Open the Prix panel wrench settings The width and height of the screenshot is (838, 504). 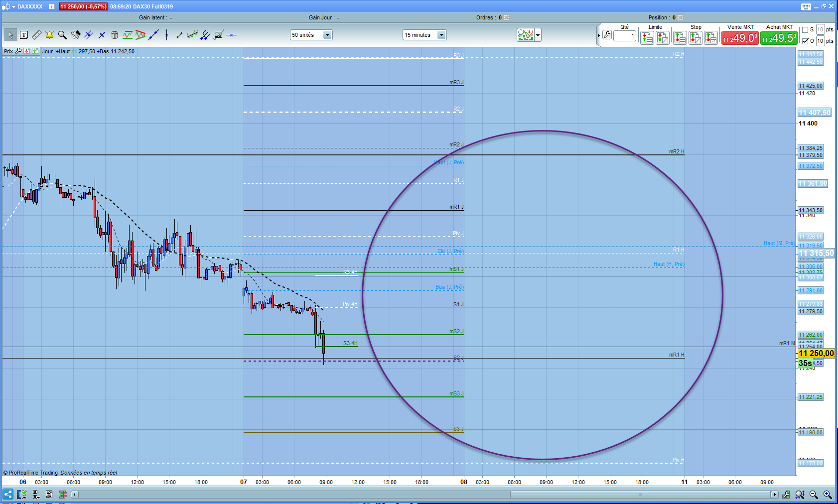[x=18, y=51]
